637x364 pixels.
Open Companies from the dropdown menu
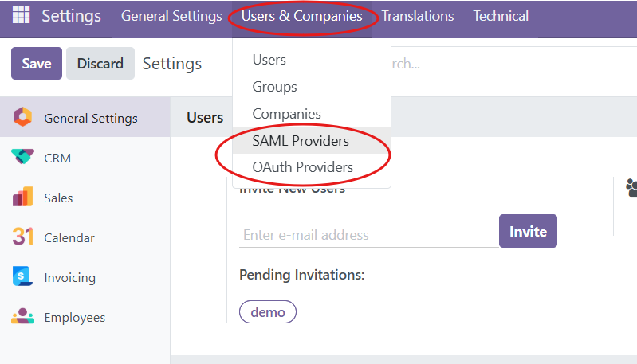(287, 114)
